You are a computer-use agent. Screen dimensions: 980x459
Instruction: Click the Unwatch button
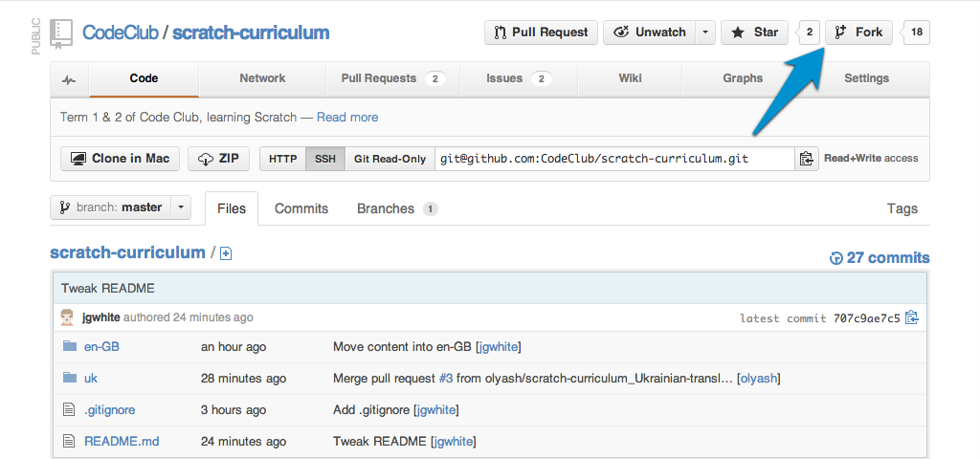(650, 33)
